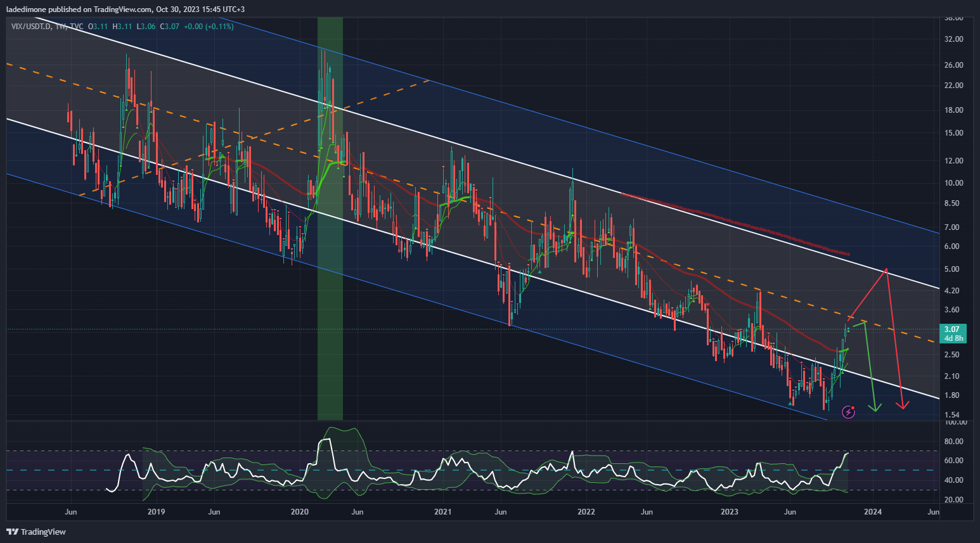The image size is (980, 543).
Task: Click the 2023 time axis label
Action: point(729,511)
